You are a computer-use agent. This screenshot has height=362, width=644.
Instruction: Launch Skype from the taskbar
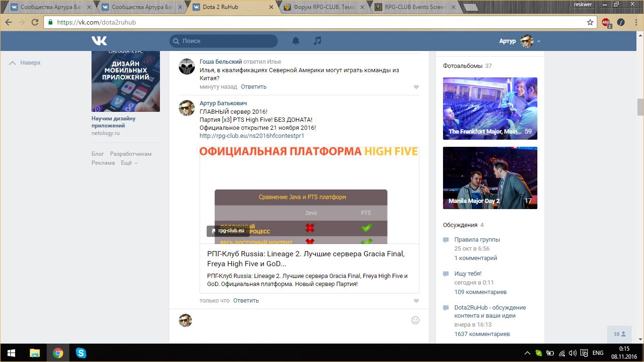pyautogui.click(x=81, y=353)
